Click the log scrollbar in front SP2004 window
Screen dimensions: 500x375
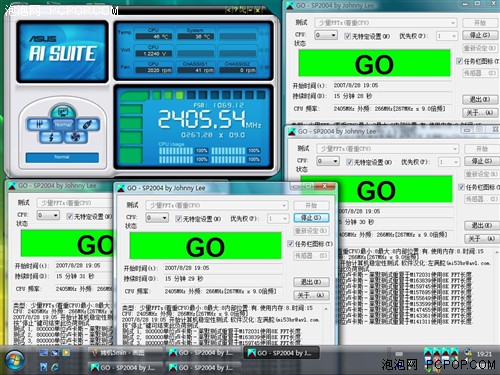click(x=326, y=325)
